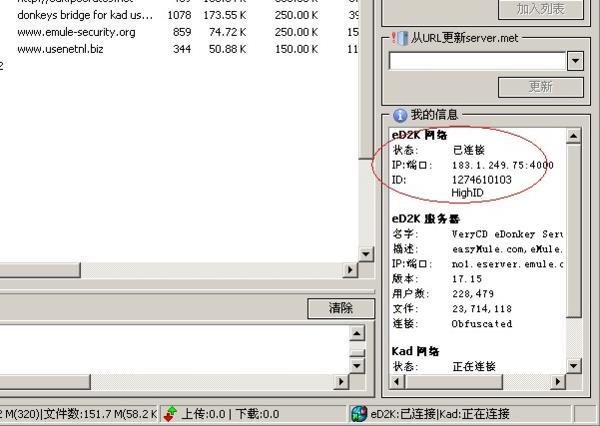The height and width of the screenshot is (426, 600).
Task: Click the My Info left scroll arrow
Action: point(397,381)
